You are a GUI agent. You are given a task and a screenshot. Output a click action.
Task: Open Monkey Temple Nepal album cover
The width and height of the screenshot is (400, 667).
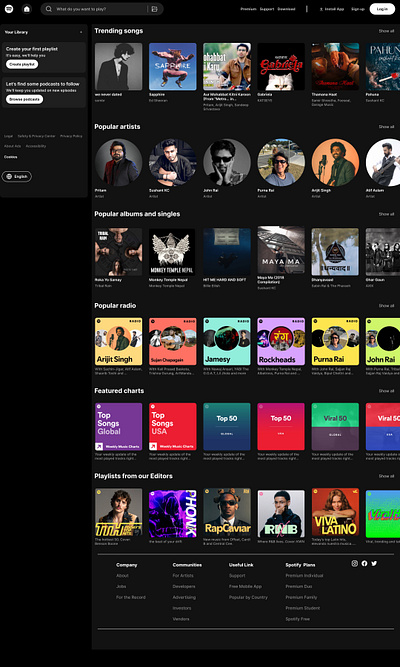tap(173, 252)
